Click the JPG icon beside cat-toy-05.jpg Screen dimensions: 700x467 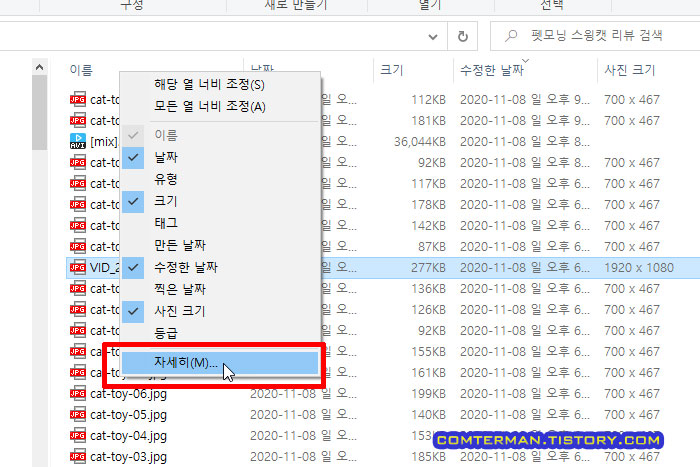78,415
